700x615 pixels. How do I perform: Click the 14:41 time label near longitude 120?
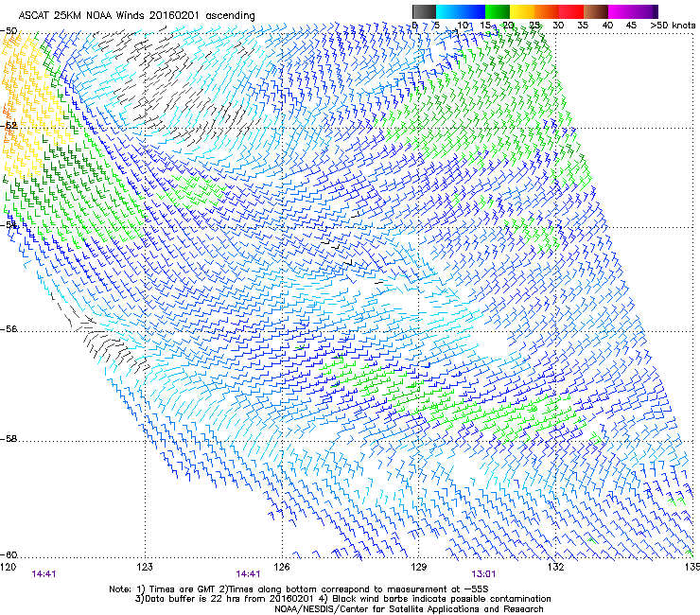(44, 574)
